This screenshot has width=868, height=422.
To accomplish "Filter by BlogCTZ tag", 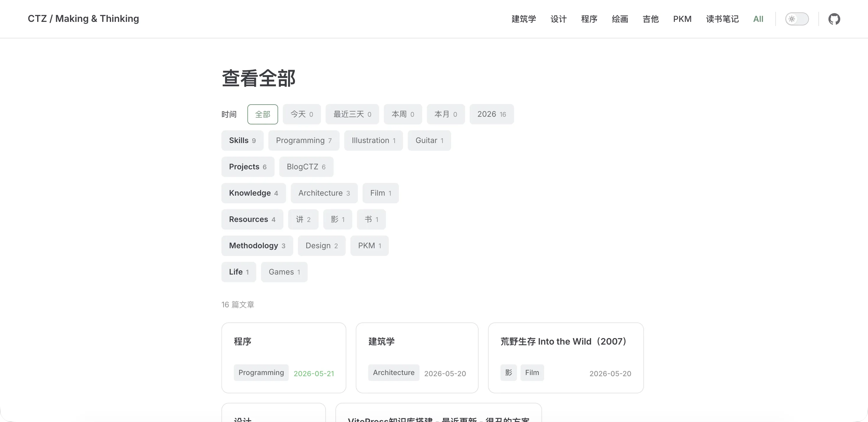I will [306, 167].
